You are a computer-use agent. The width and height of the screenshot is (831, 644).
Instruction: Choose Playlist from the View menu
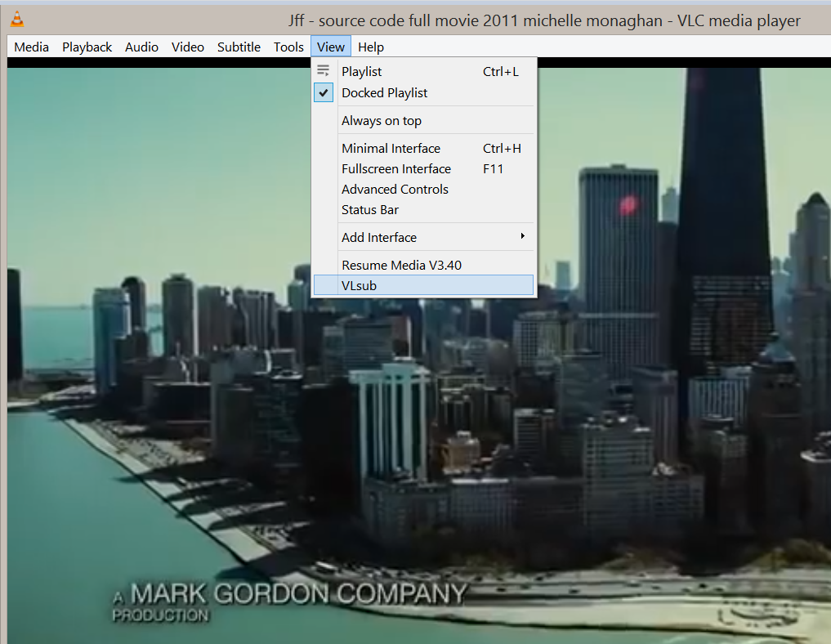click(x=423, y=72)
